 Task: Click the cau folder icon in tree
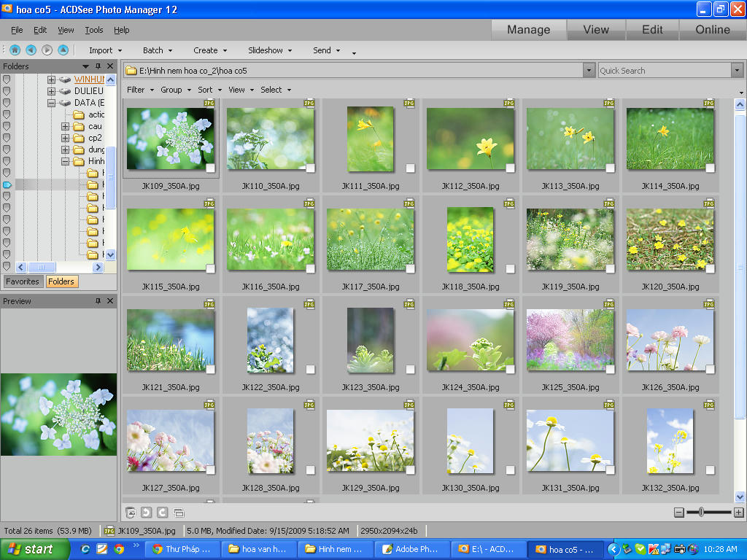79,126
